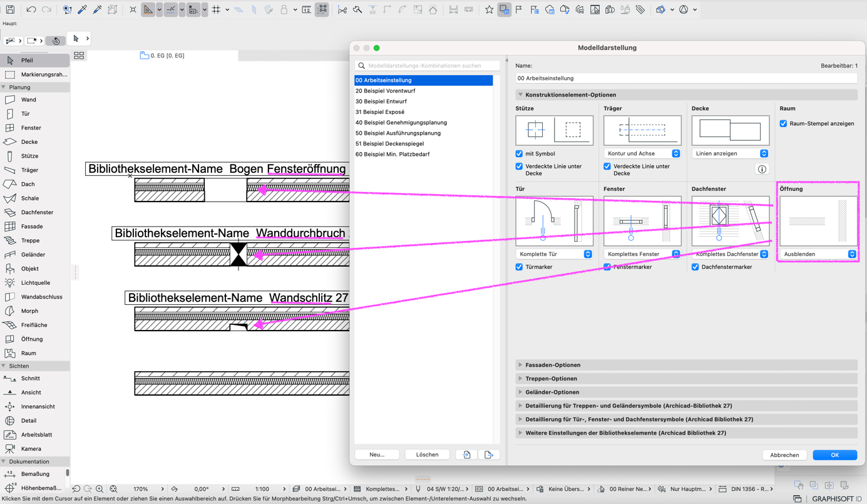Viewport: 867px width, 504px height.
Task: Uncheck the Türmarker checkbox
Action: 519,267
